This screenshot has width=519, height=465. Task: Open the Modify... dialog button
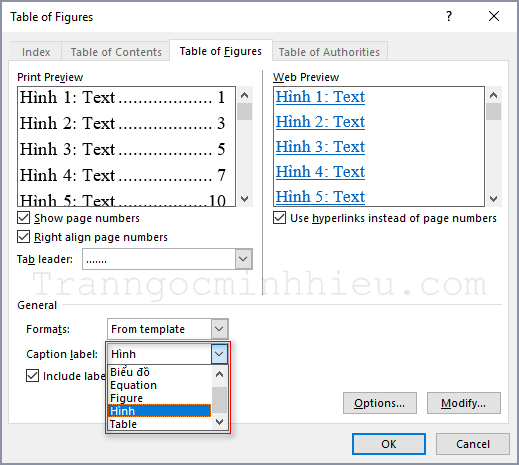(464, 403)
